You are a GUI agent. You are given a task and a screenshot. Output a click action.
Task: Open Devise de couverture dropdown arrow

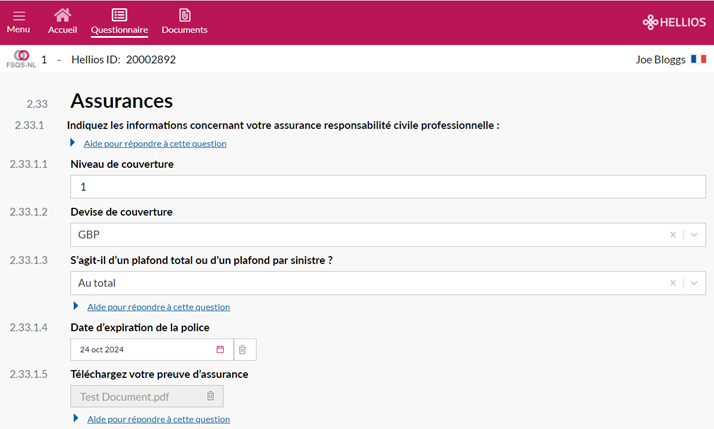(694, 235)
